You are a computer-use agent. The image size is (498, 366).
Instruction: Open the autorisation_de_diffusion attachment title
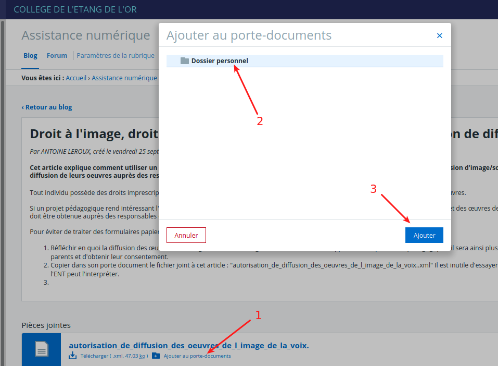(189, 345)
